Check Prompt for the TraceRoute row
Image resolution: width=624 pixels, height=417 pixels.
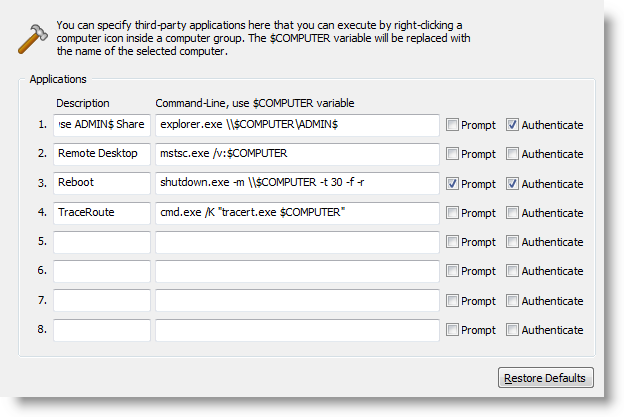[x=452, y=212]
